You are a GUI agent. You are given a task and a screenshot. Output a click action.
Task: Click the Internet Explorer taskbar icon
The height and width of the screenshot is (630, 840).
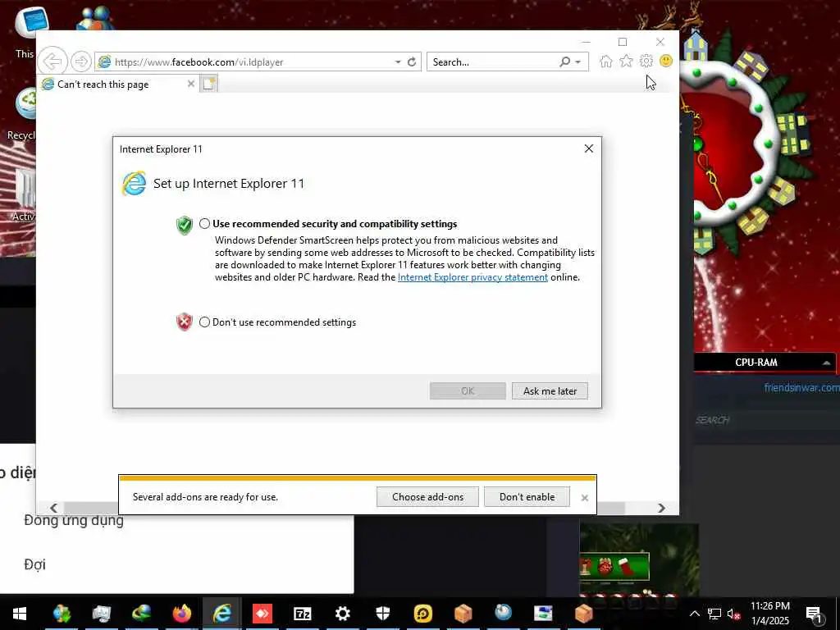tap(221, 614)
